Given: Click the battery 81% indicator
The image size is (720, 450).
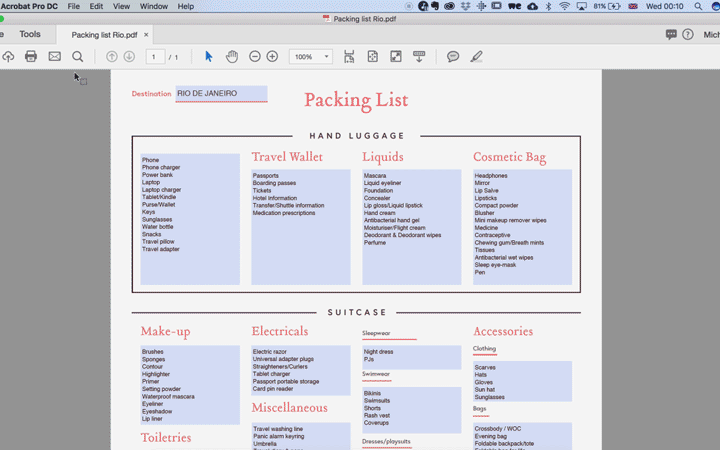Looking at the screenshot, I should tap(607, 6).
